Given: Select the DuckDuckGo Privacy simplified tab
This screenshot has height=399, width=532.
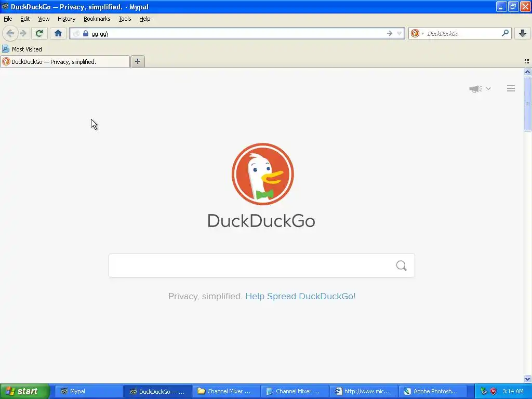Looking at the screenshot, I should point(65,62).
